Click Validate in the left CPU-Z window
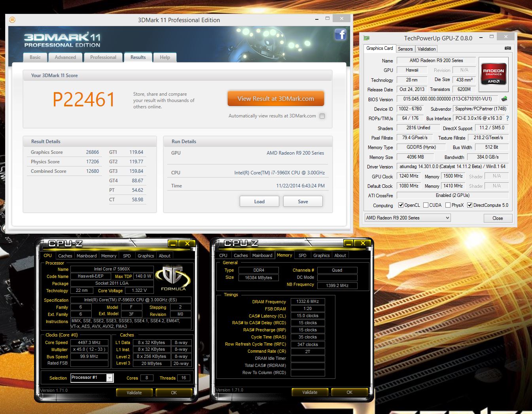The image size is (532, 414). (134, 393)
